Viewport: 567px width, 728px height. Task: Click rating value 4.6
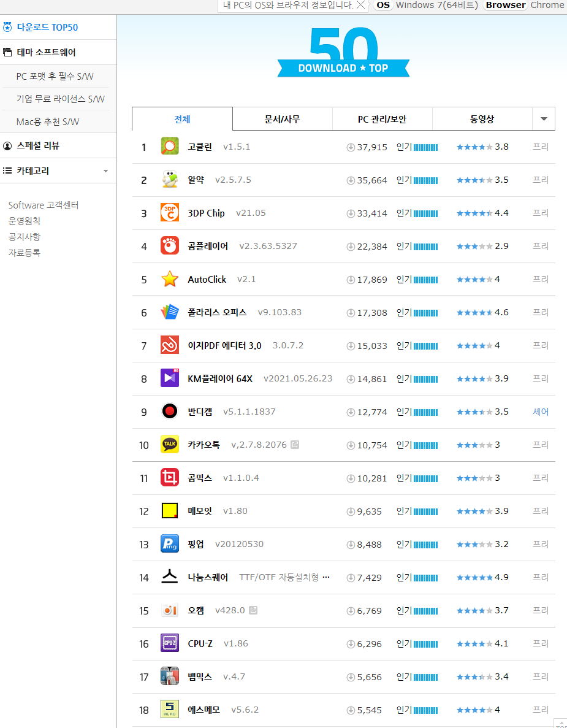point(501,312)
